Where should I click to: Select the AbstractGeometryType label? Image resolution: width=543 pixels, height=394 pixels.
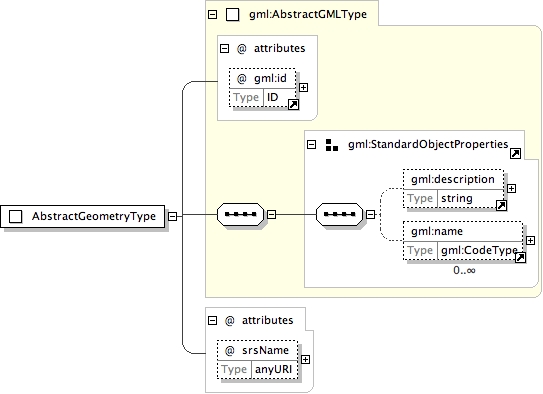pos(94,216)
